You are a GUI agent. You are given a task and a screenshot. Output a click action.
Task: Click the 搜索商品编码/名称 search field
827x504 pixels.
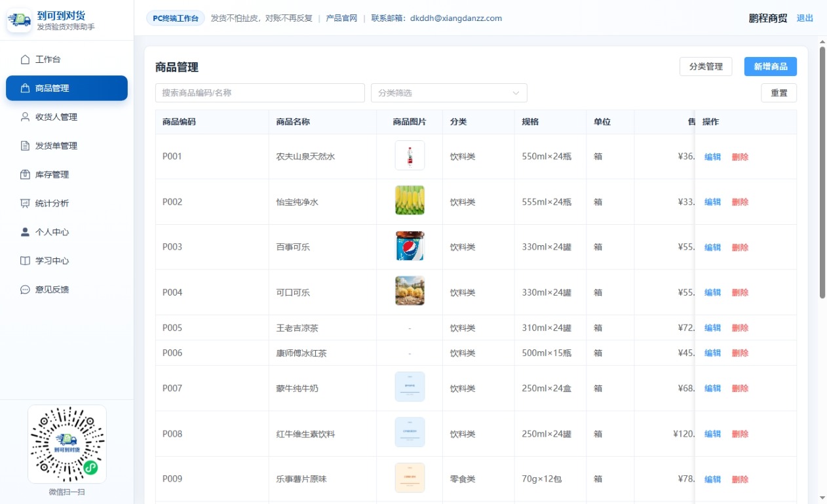click(260, 93)
